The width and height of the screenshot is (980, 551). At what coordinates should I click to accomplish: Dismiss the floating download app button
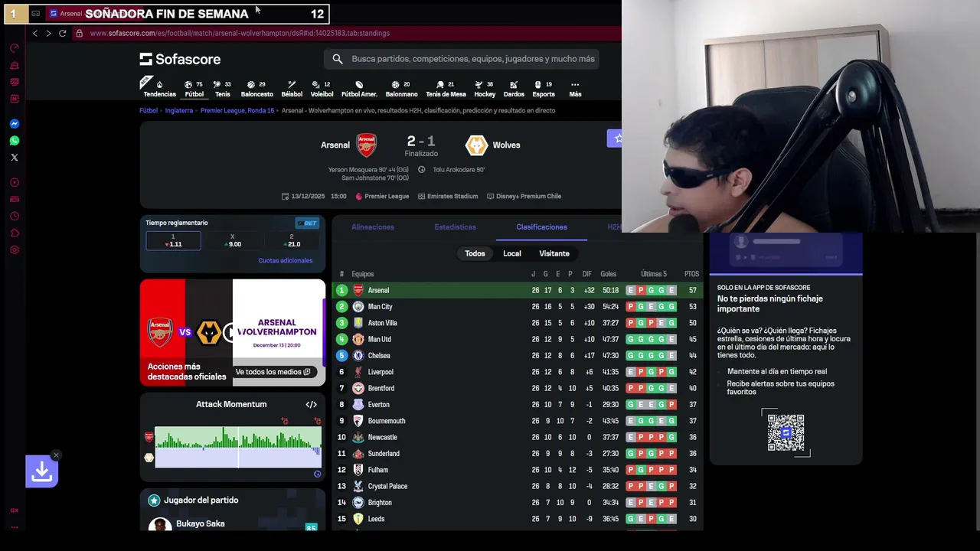click(56, 455)
